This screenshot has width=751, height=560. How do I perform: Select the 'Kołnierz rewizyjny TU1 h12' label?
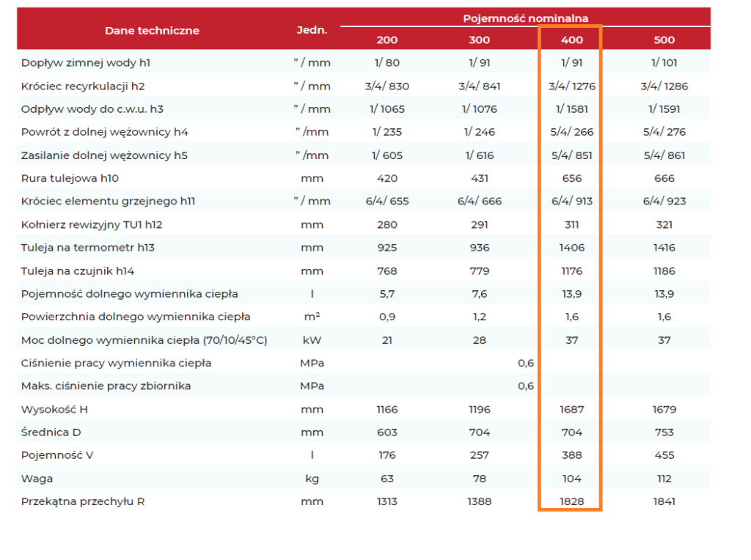click(93, 224)
